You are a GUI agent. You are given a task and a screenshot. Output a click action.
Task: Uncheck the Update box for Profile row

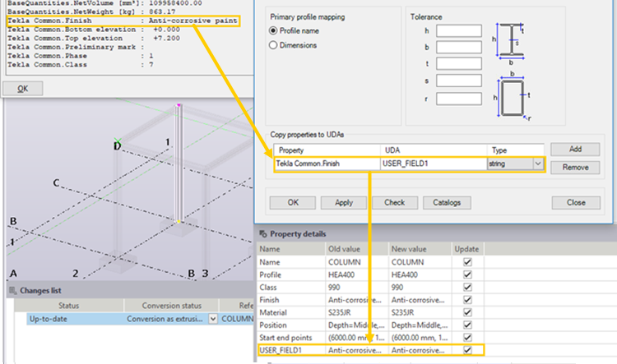(467, 275)
